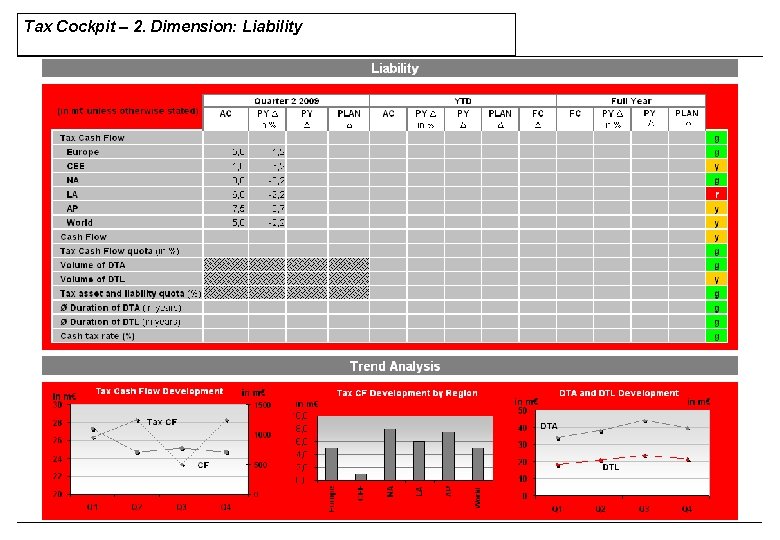
Task: Click the Tax Cash Flow quota row label
Action: pyautogui.click(x=119, y=251)
